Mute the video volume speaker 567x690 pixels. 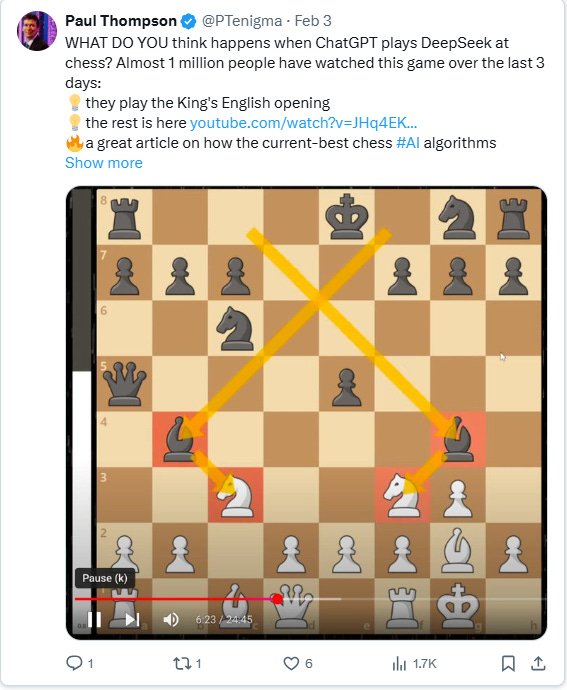171,620
